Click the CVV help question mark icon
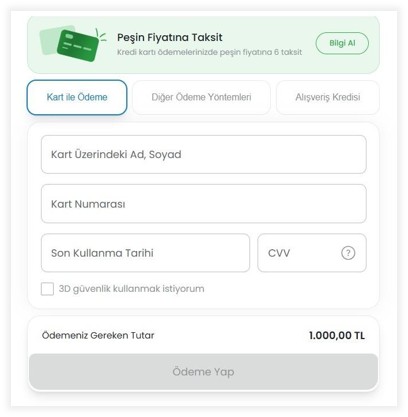 [x=348, y=253]
